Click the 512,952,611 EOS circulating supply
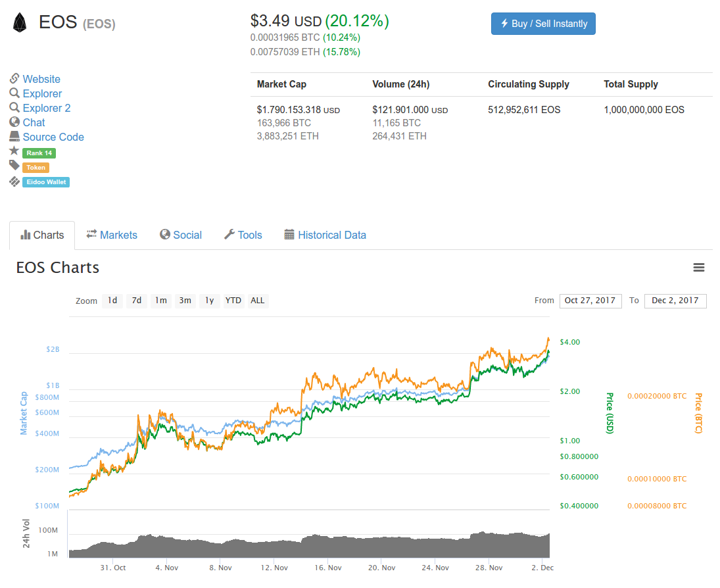Image resolution: width=720 pixels, height=588 pixels. [525, 110]
